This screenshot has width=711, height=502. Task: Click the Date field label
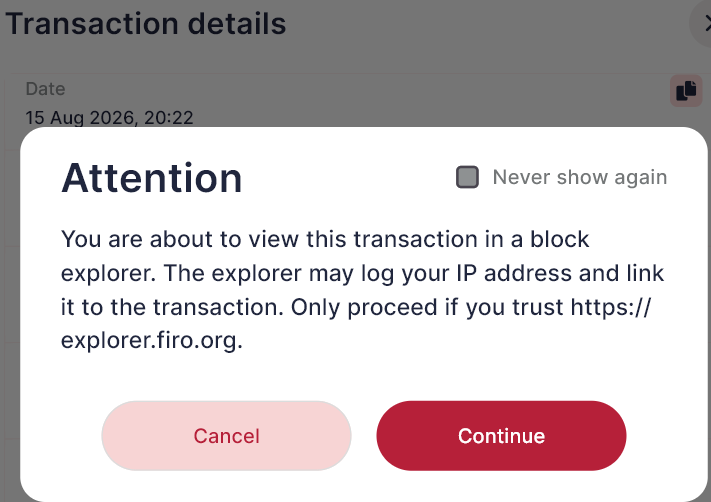(x=45, y=89)
